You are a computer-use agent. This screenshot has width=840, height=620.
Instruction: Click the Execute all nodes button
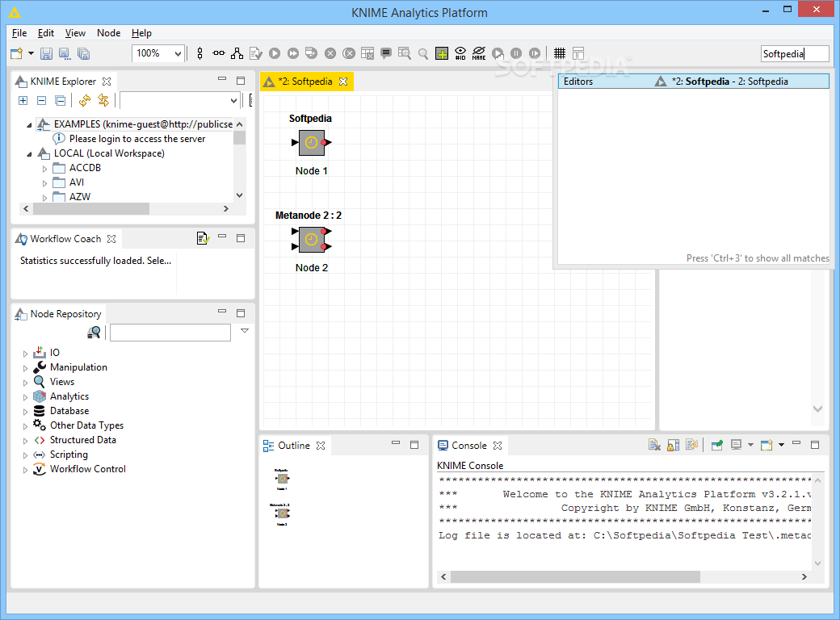pyautogui.click(x=293, y=53)
